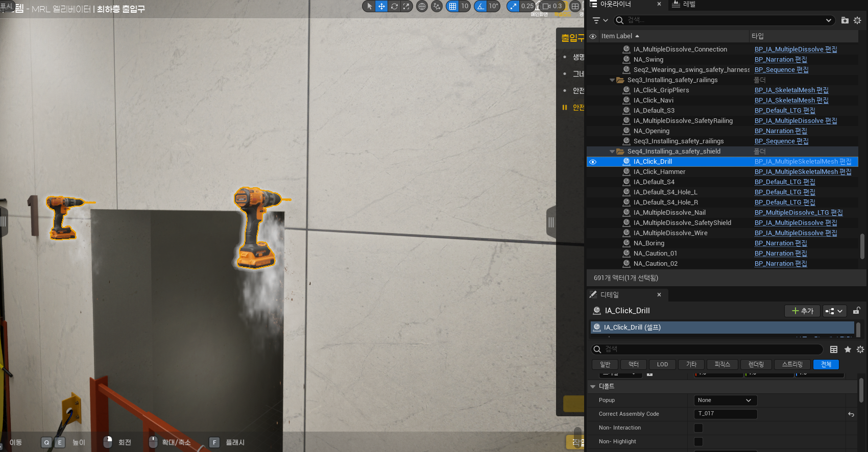Image resolution: width=868 pixels, height=452 pixels.
Task: Sort Outliner by Item Label column
Action: pyautogui.click(x=673, y=36)
